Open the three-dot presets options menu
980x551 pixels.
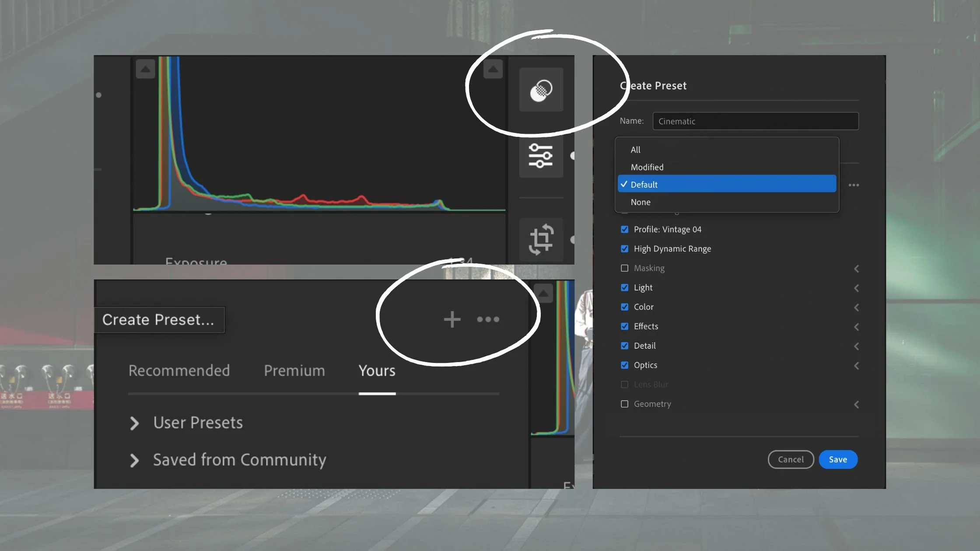[x=488, y=319]
